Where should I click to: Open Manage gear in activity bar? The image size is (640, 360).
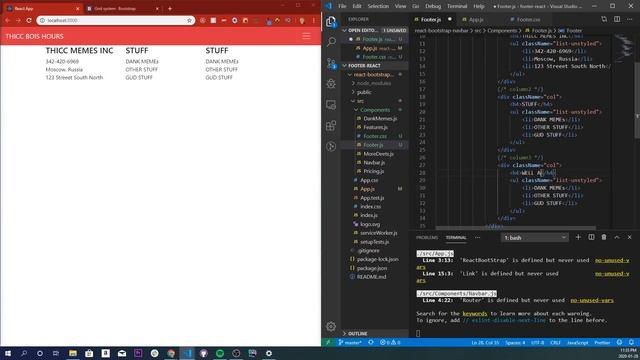click(x=331, y=326)
